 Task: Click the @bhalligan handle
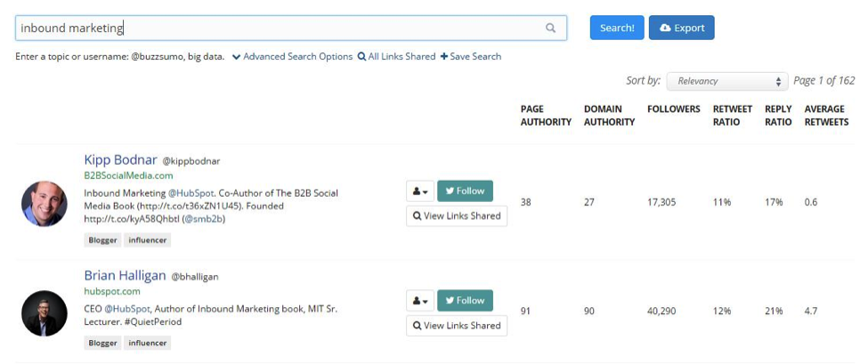(x=195, y=277)
